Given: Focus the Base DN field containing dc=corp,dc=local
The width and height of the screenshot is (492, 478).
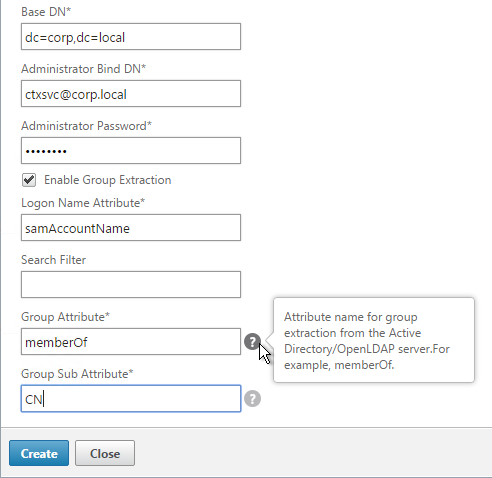Looking at the screenshot, I should [x=131, y=37].
